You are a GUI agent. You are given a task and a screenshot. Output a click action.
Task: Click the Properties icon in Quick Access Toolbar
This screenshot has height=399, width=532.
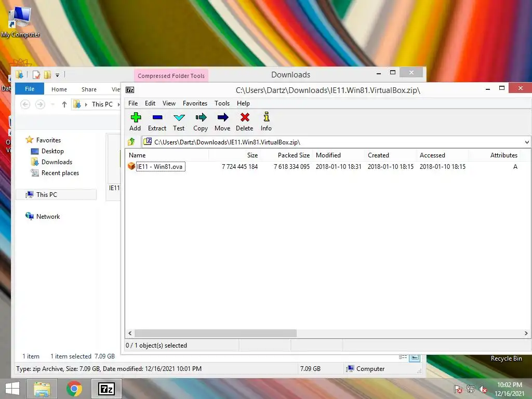click(x=36, y=75)
